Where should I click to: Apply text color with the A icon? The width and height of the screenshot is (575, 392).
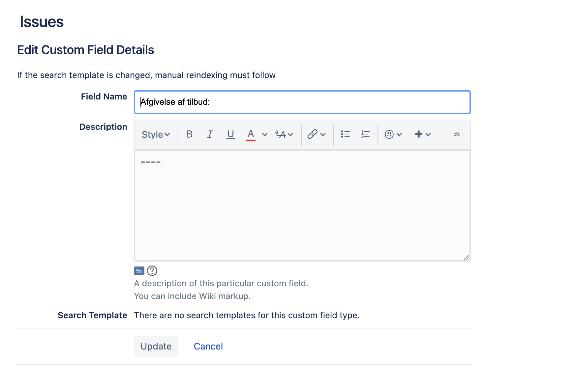[x=251, y=134]
